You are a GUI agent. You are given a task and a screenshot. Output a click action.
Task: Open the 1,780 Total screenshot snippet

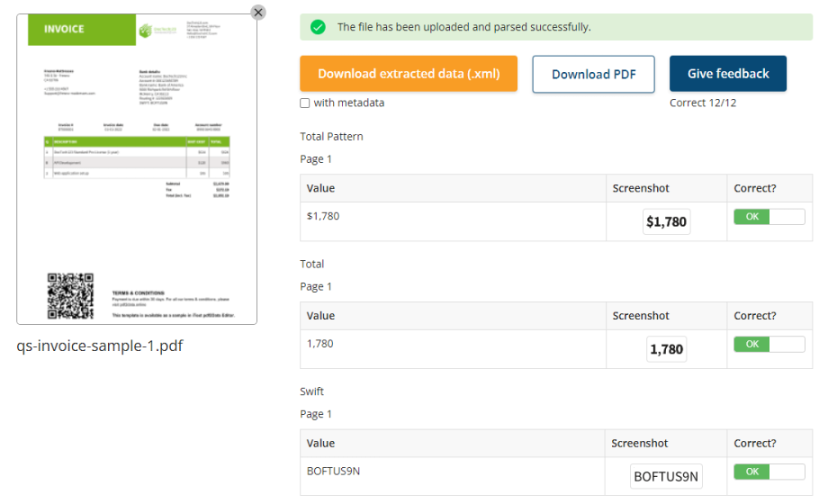tap(666, 349)
